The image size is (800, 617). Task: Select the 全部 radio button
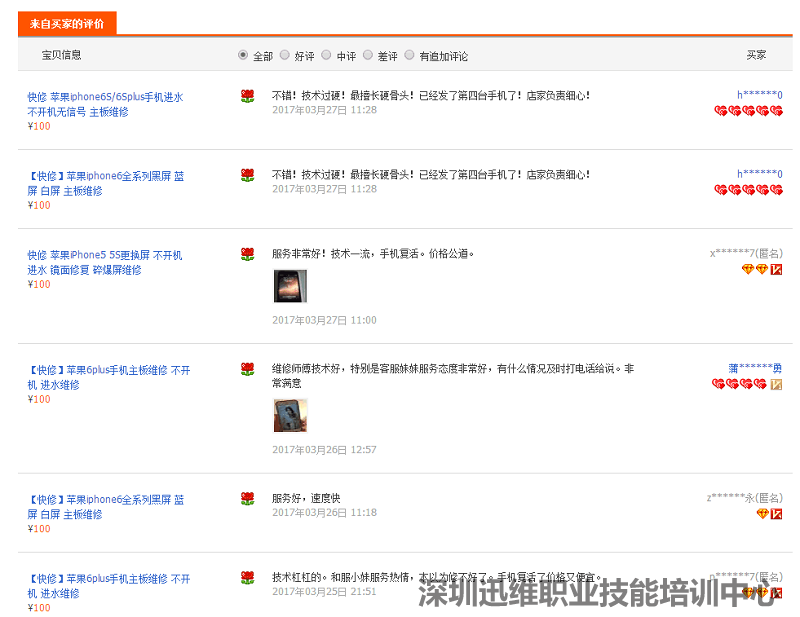point(243,55)
